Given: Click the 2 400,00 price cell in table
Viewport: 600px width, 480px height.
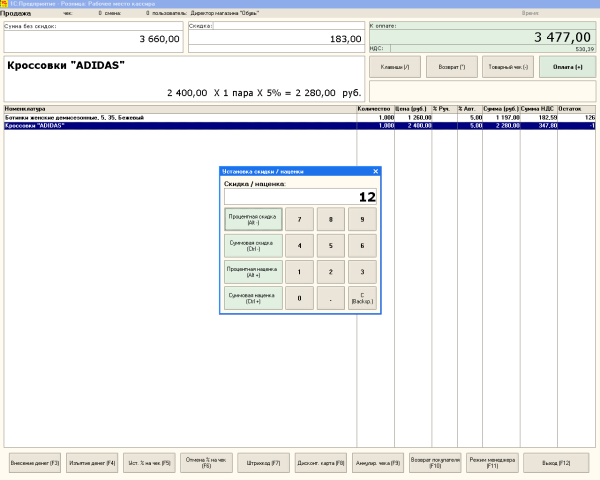Looking at the screenshot, I should click(x=413, y=126).
